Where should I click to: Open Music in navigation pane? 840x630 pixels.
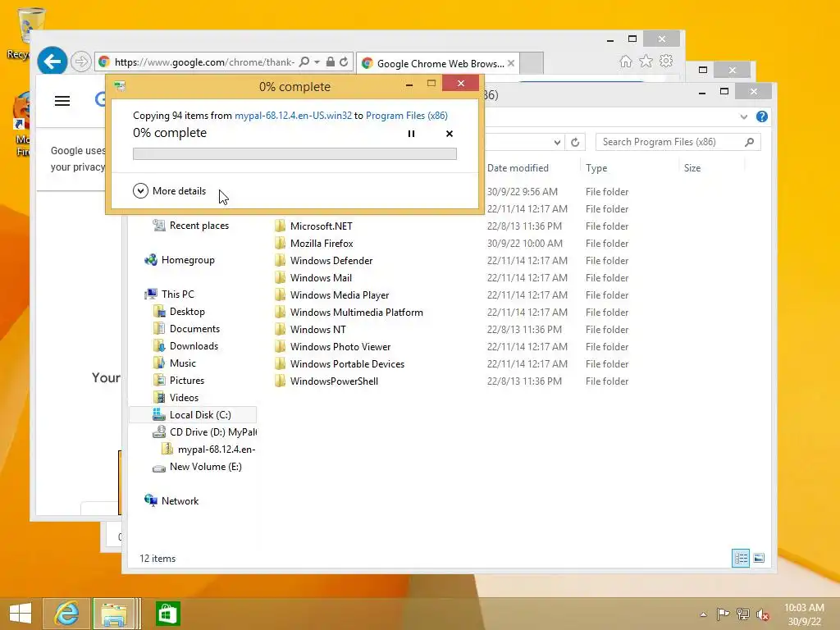[x=175, y=363]
